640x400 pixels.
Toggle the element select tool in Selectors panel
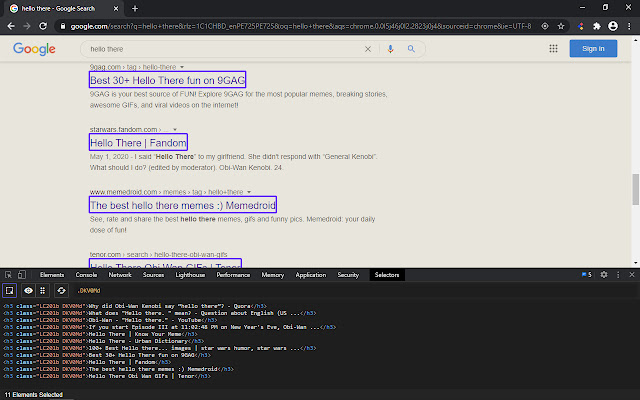click(x=9, y=291)
